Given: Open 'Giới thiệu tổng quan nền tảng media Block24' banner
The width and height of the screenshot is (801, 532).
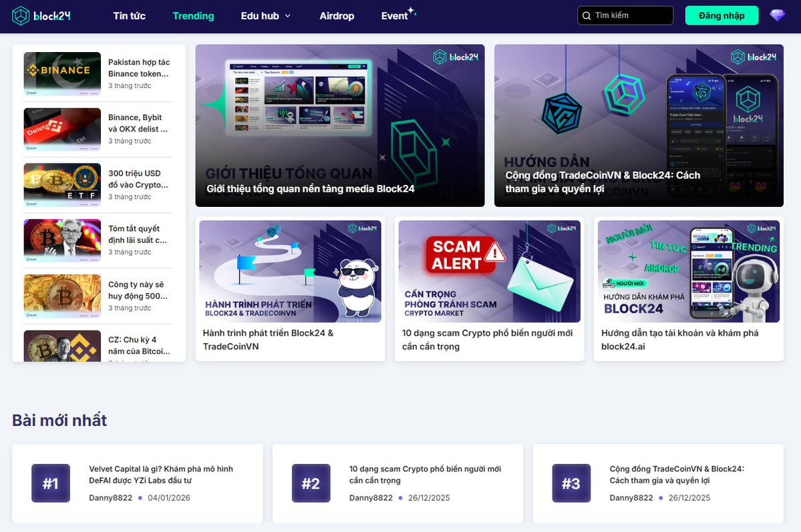Looking at the screenshot, I should (340, 125).
